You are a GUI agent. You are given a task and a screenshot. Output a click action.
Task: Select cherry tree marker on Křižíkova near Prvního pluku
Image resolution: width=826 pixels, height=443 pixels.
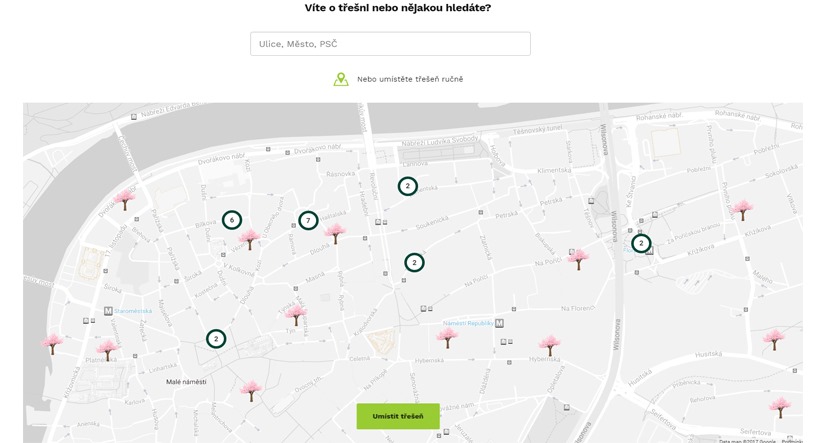[743, 210]
